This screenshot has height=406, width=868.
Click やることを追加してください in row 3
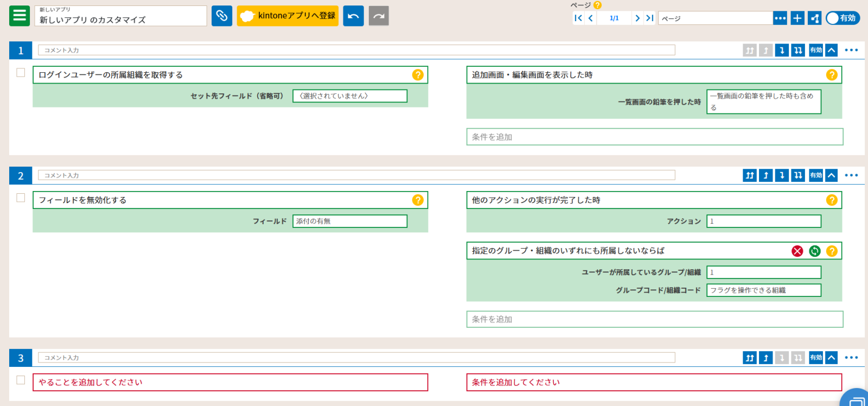230,382
